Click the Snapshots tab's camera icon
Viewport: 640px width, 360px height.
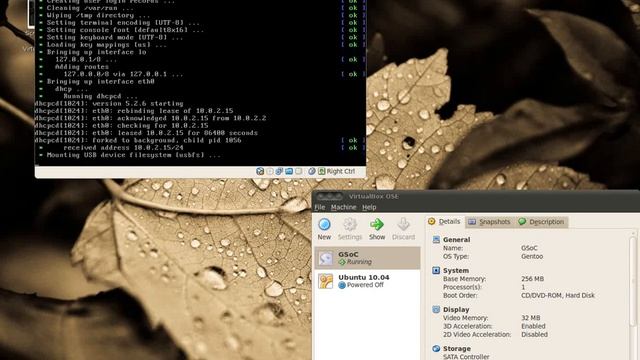472,222
